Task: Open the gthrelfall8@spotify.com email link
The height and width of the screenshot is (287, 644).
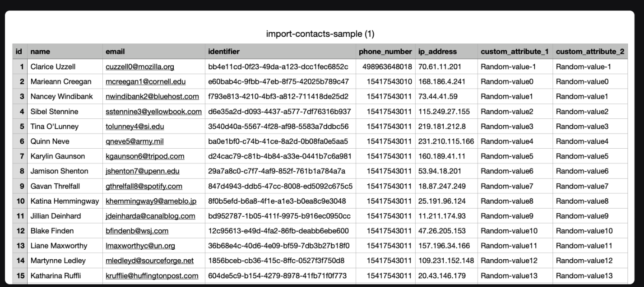Action: coord(144,186)
